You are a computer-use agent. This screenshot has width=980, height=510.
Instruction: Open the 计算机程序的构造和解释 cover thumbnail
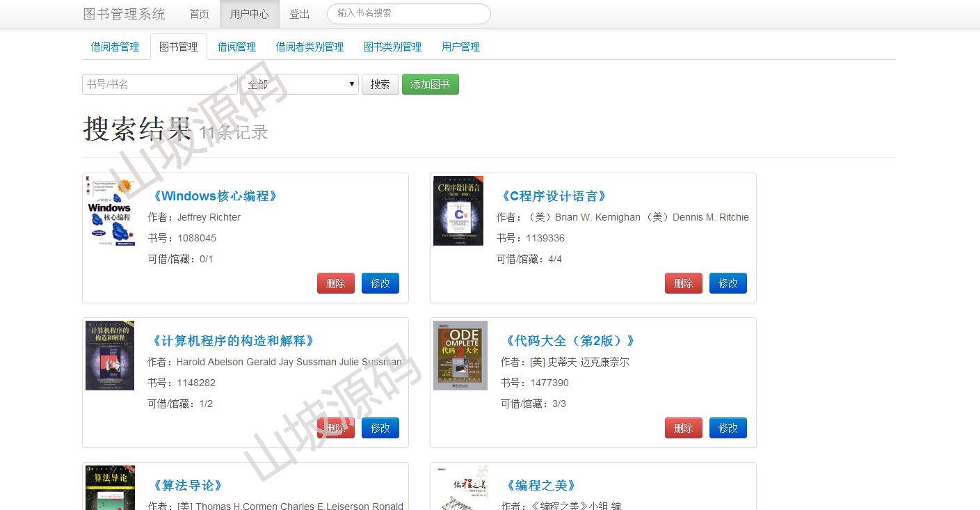[x=110, y=356]
